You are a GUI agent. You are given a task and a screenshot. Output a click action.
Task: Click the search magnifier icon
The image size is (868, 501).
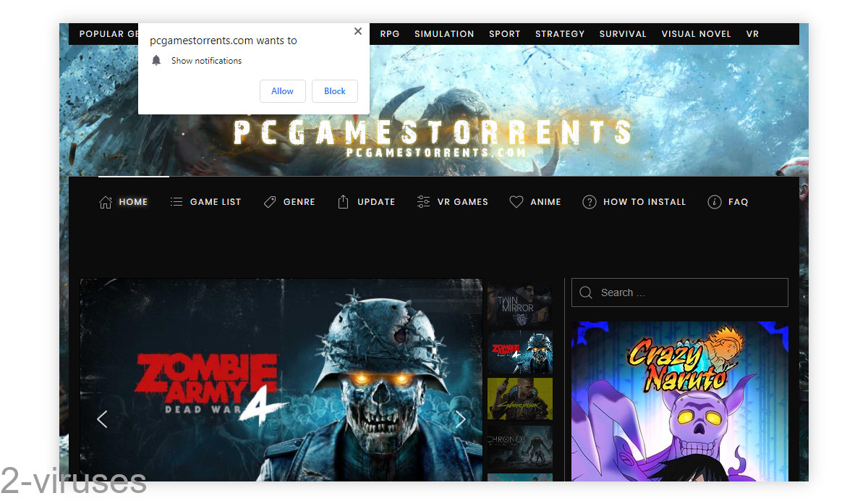coord(586,292)
